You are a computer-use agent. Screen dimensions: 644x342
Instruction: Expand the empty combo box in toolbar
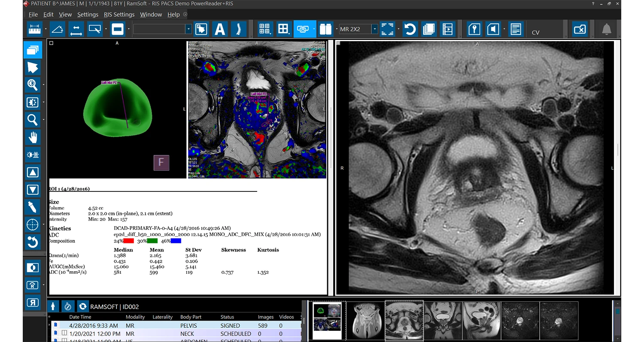tap(188, 29)
